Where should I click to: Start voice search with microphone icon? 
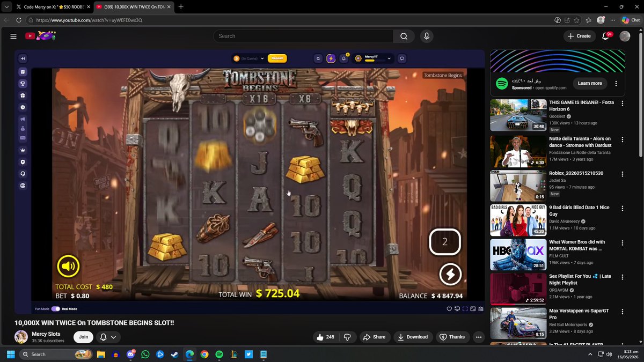pyautogui.click(x=426, y=36)
